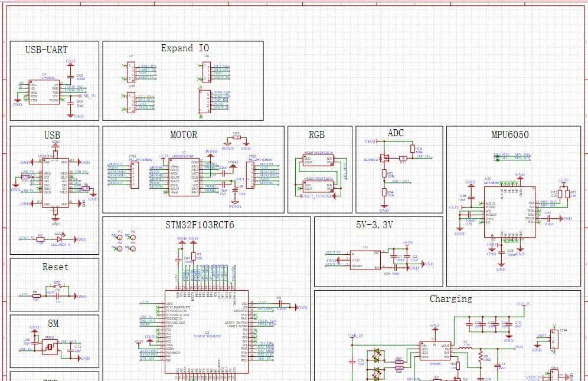Click the "Charging" section title
The height and width of the screenshot is (381, 588).
pyautogui.click(x=450, y=298)
